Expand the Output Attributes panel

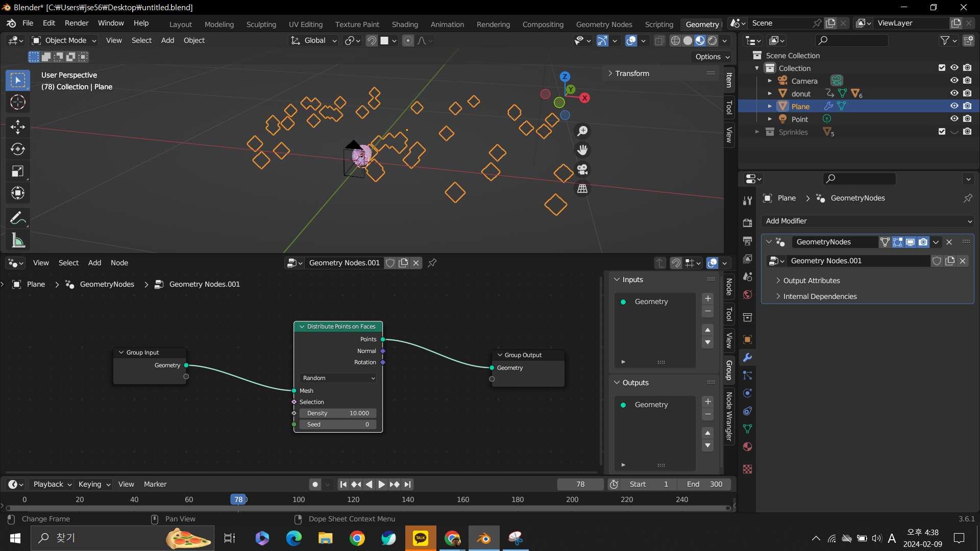tap(812, 281)
